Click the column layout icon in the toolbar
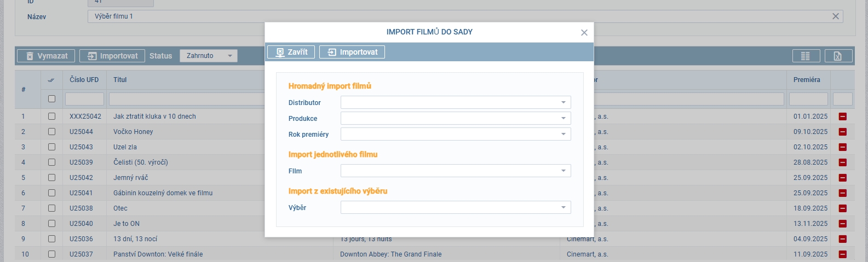The height and width of the screenshot is (262, 868). click(x=806, y=56)
